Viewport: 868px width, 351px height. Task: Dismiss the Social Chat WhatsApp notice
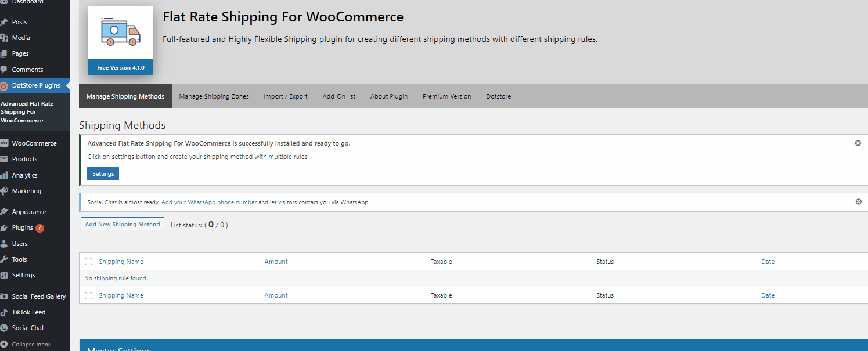(859, 202)
